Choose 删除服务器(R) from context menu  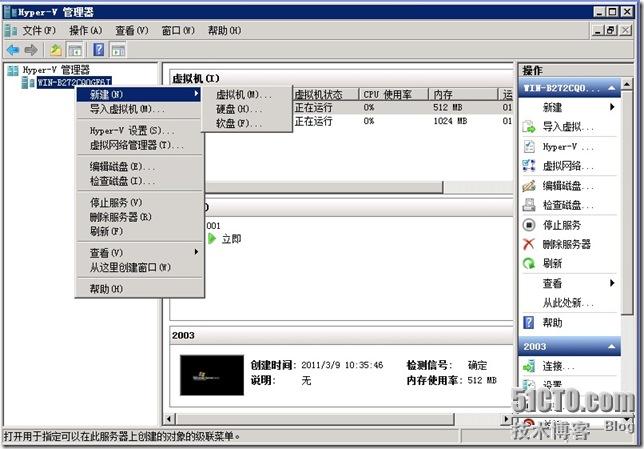click(140, 217)
